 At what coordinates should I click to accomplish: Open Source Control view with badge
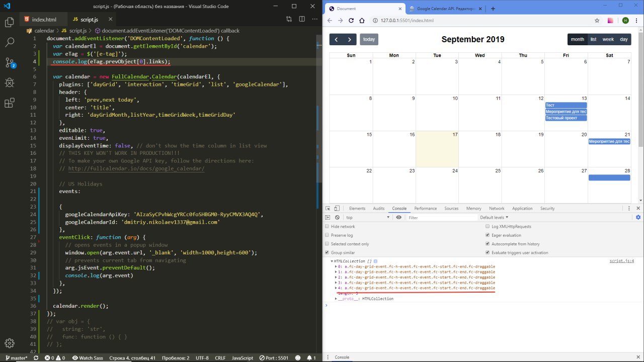tap(9, 62)
